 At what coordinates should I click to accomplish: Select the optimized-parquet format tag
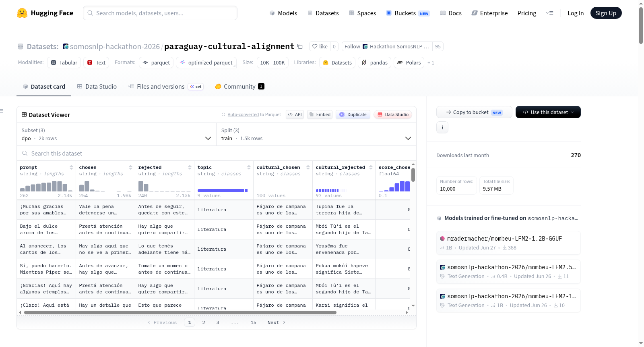pyautogui.click(x=206, y=62)
